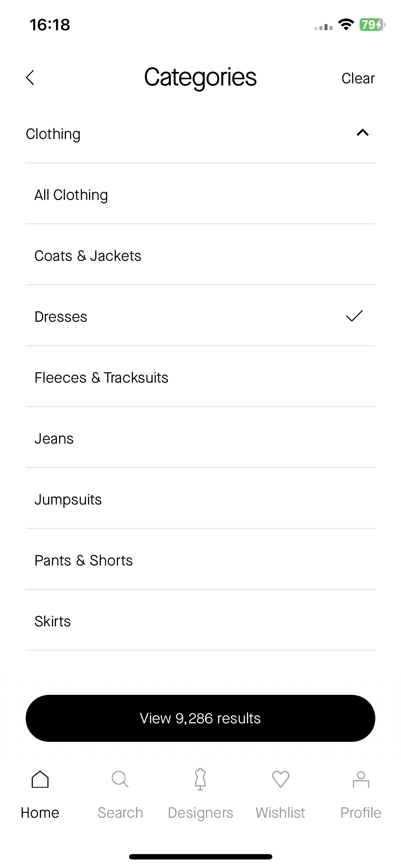Tap the Wi-Fi status icon
Screen dimensions: 401x868
[x=346, y=25]
